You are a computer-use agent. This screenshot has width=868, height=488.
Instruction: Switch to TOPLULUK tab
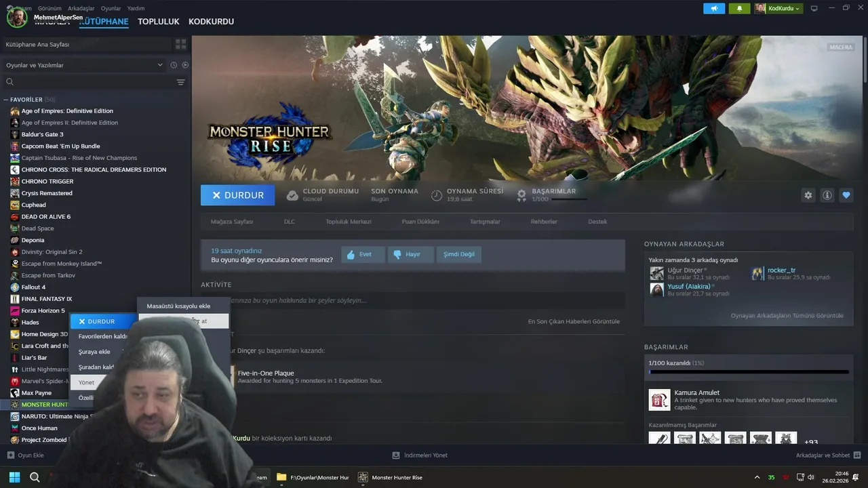pyautogui.click(x=159, y=22)
